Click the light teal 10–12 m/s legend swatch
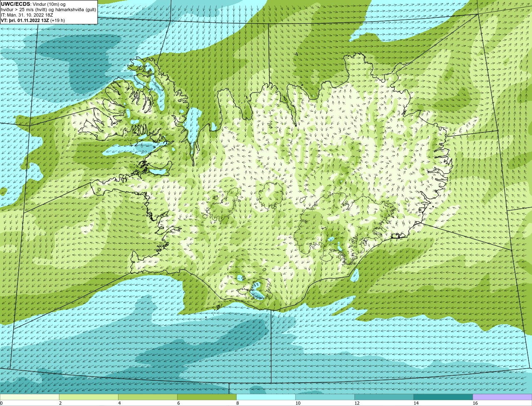Screen dimensions: 532x406 325,397
